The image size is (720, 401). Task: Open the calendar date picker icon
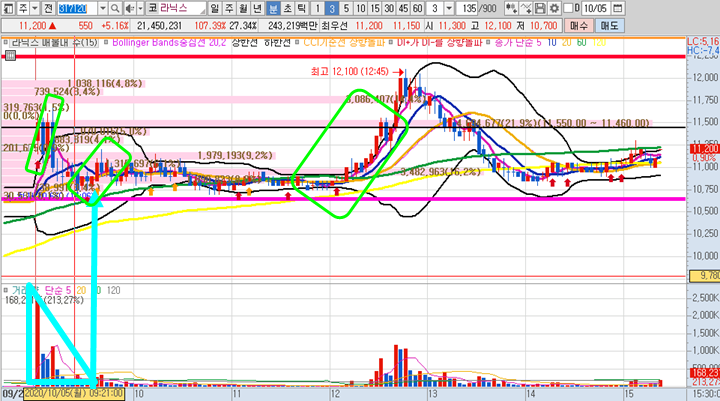point(618,8)
